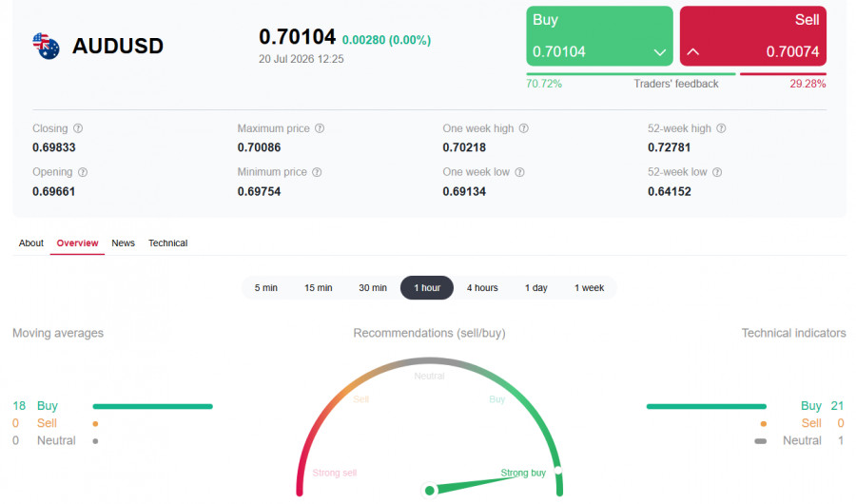Click the Maximum price info icon
856x504 pixels.
320,128
